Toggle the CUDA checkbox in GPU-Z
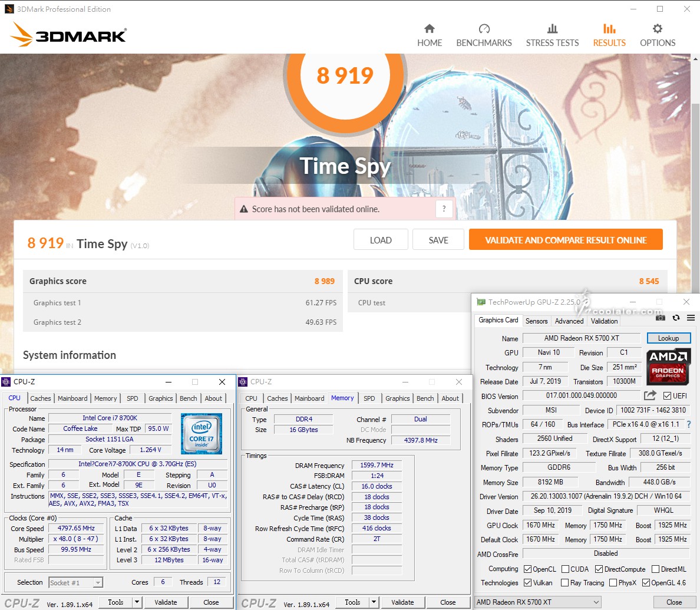Viewport: 700px width, 610px height. [x=565, y=569]
